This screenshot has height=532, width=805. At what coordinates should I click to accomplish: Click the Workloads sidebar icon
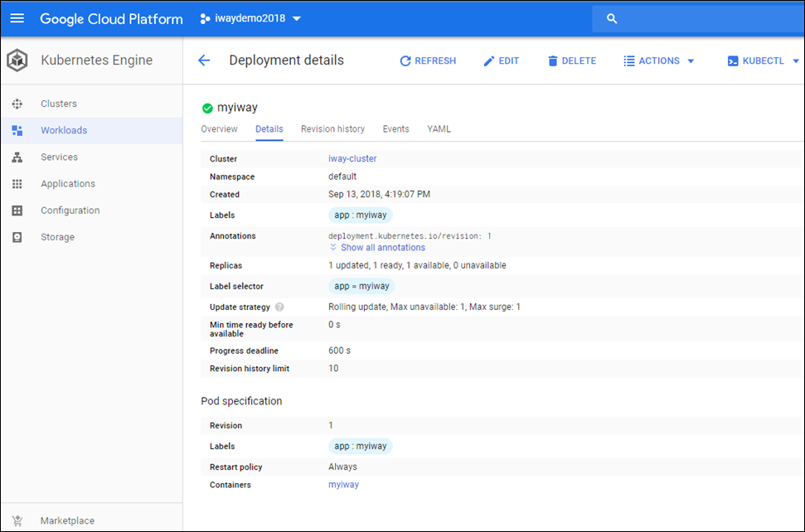[17, 130]
